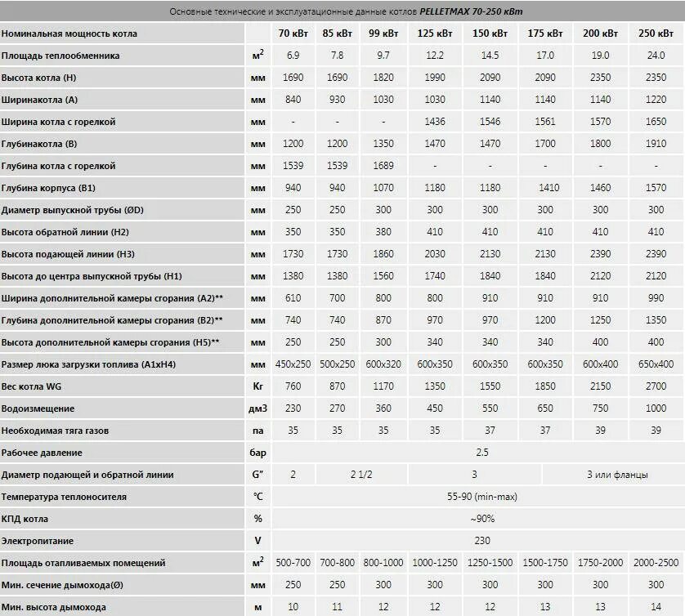Select the row label "КПД котла"
The width and height of the screenshot is (685, 616).
tap(25, 519)
